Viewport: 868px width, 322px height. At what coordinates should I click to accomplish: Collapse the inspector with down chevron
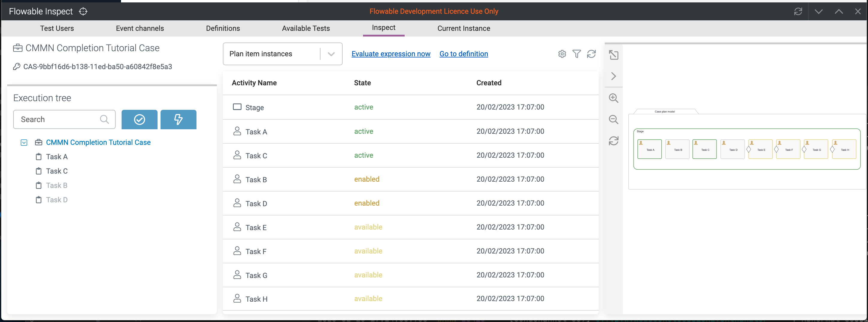[819, 11]
